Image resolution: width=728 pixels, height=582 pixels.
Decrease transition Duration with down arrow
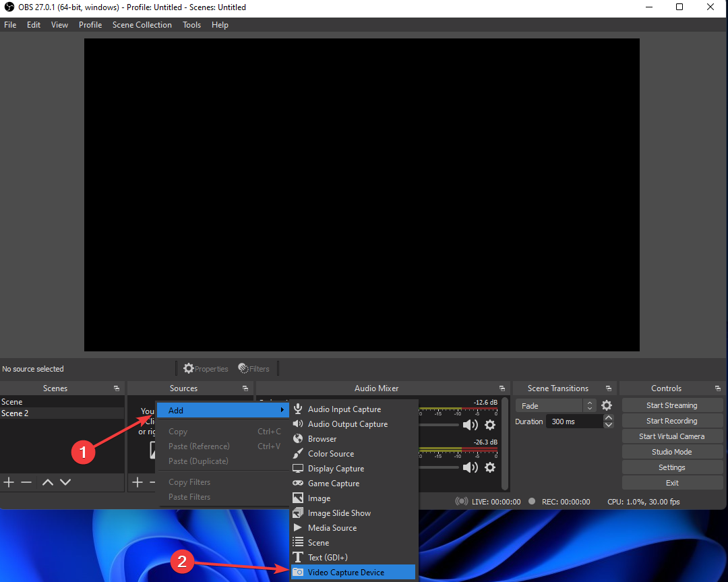coord(609,425)
